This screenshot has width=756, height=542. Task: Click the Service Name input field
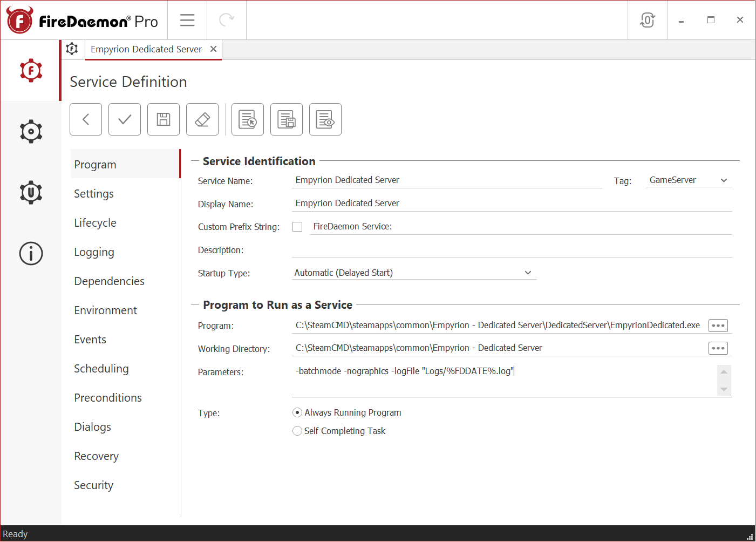[x=447, y=180]
